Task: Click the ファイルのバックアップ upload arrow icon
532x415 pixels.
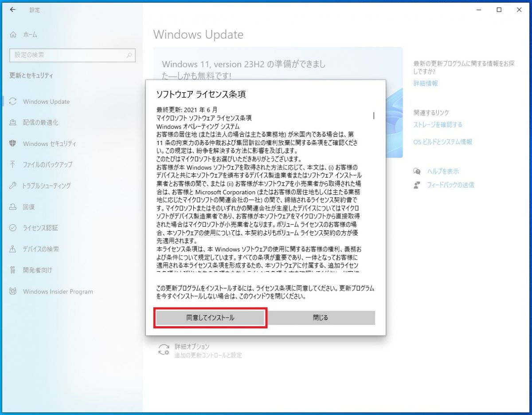Action: coord(13,165)
